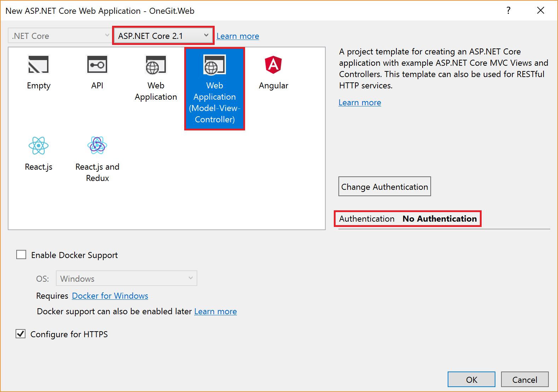The height and width of the screenshot is (392, 558).
Task: Click the help question mark icon
Action: [x=508, y=11]
